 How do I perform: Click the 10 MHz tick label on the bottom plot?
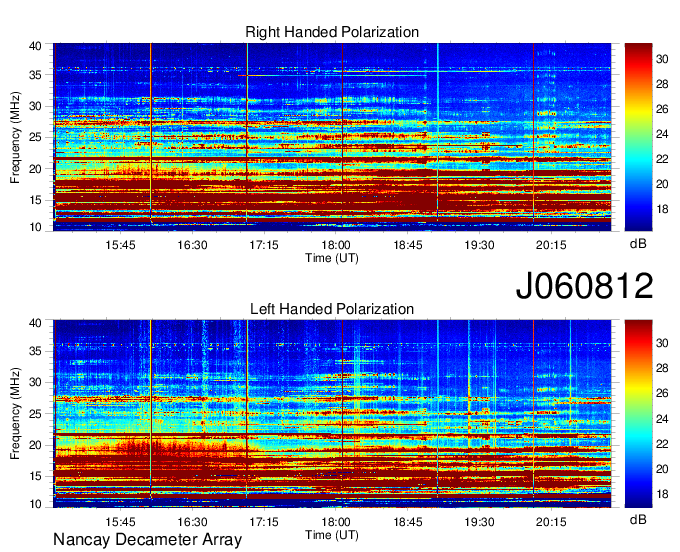point(36,504)
